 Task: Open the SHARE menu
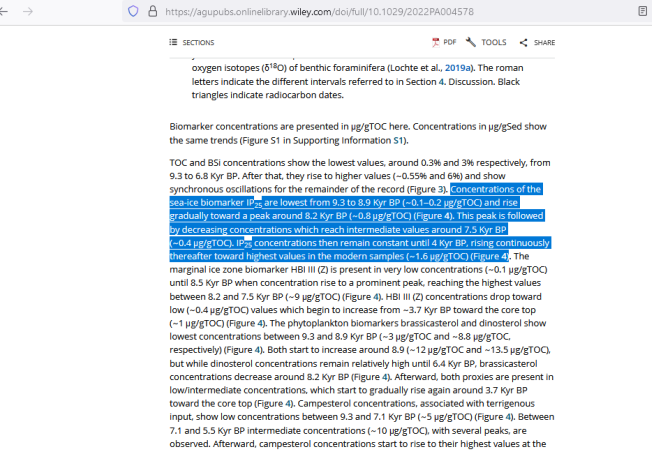coord(544,42)
